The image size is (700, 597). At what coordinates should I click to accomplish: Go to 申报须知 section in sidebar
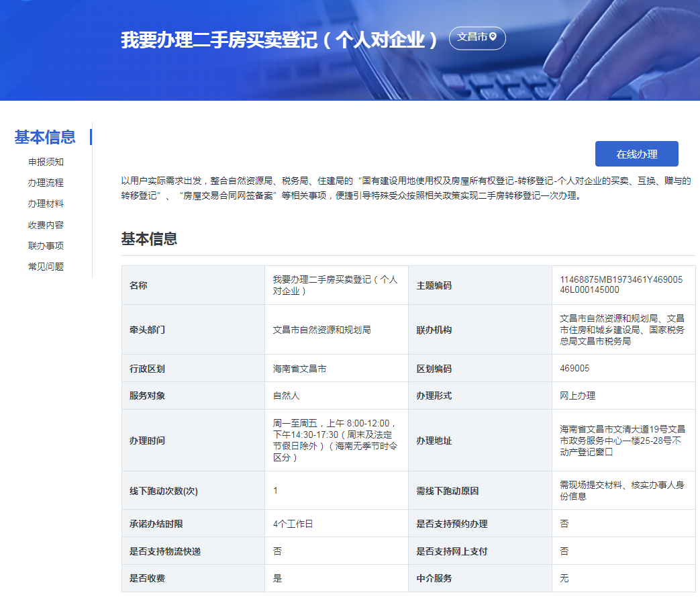(x=46, y=162)
